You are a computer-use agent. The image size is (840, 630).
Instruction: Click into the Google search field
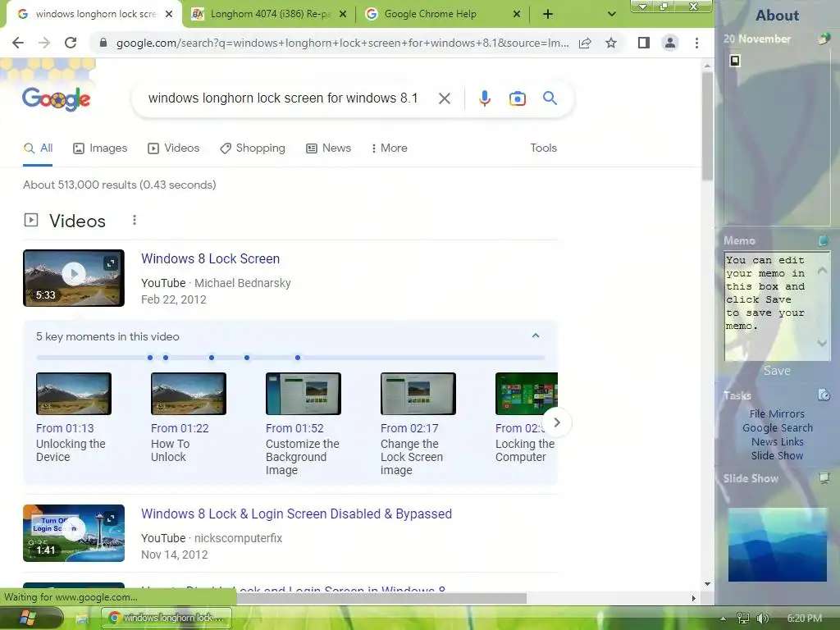tap(284, 98)
